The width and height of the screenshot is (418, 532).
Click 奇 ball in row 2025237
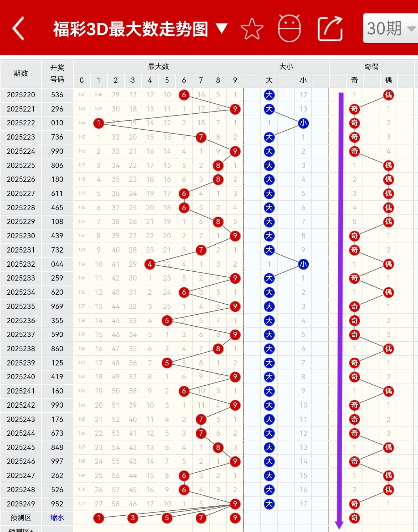click(354, 335)
